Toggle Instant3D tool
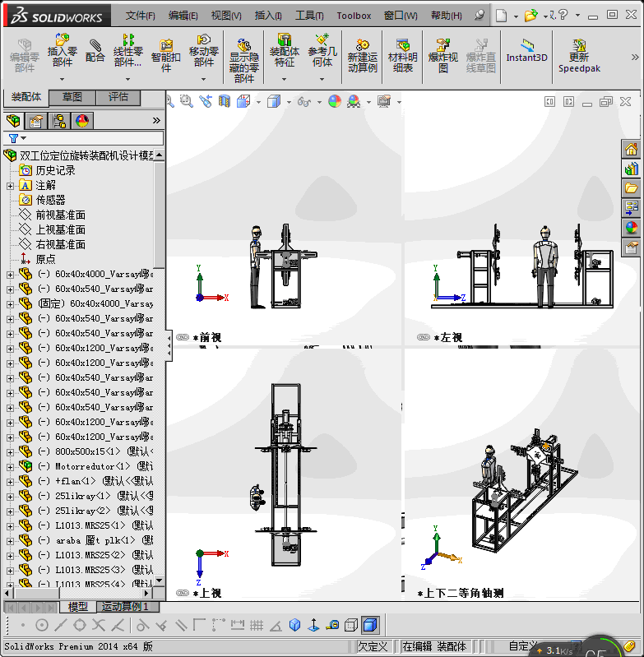This screenshot has height=657, width=644. coord(526,51)
